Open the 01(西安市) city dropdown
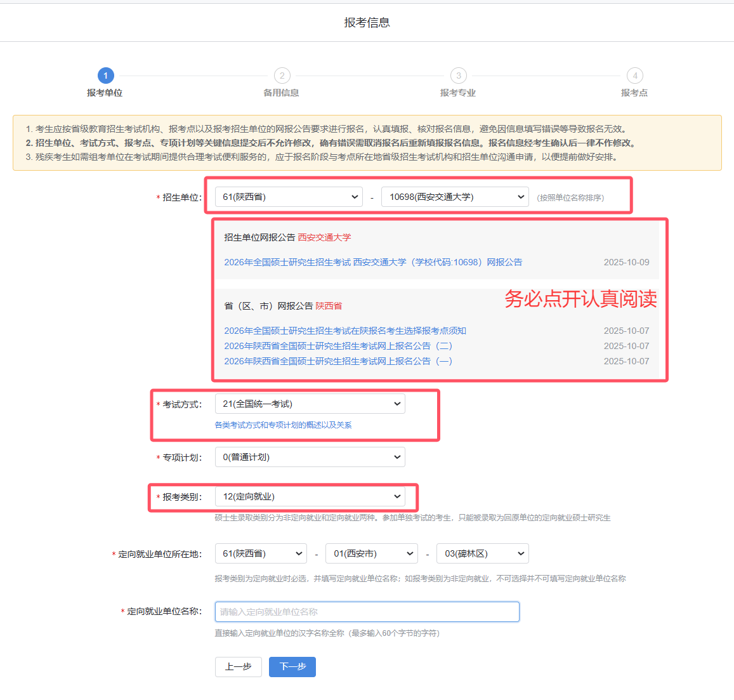Screen dimensions: 734x700 click(x=371, y=553)
